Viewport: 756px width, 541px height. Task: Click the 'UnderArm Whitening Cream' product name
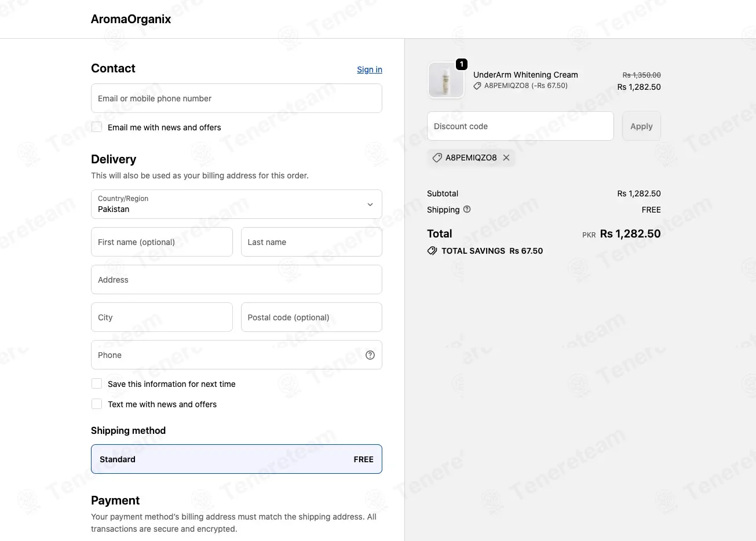point(525,75)
